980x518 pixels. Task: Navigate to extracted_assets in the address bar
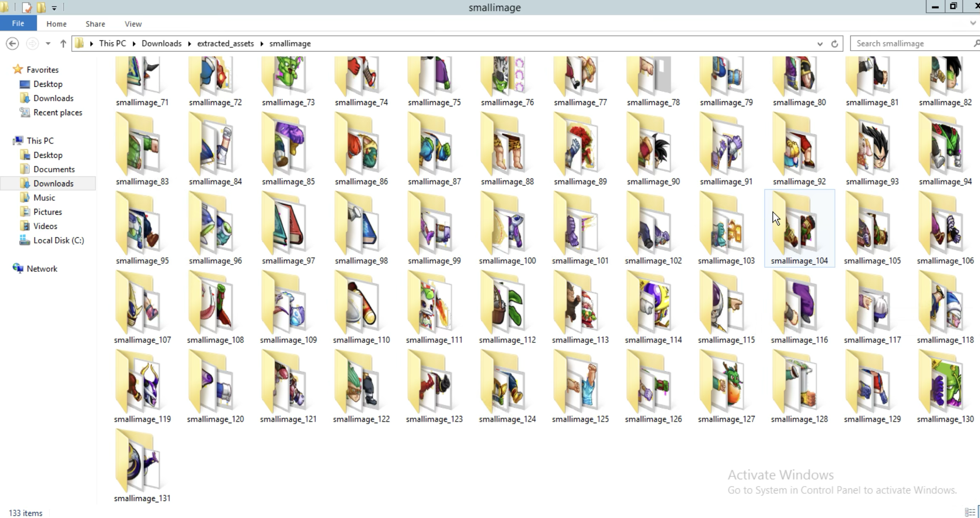(225, 43)
